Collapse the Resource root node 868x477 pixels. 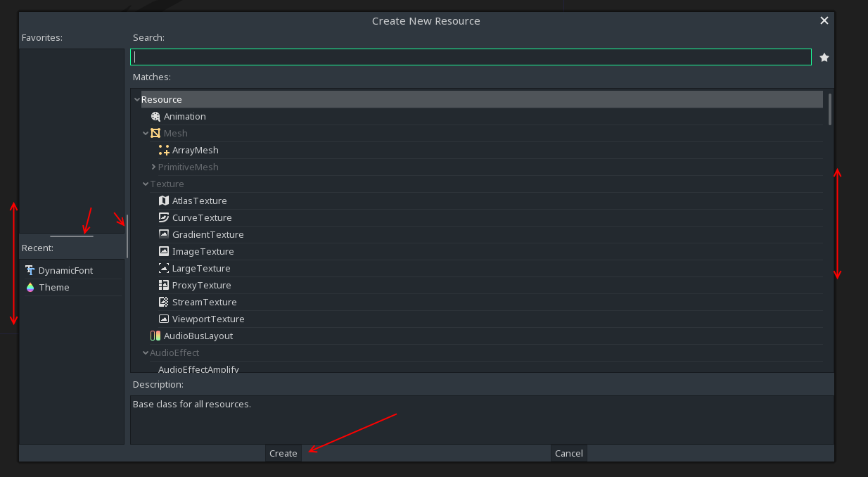(137, 99)
